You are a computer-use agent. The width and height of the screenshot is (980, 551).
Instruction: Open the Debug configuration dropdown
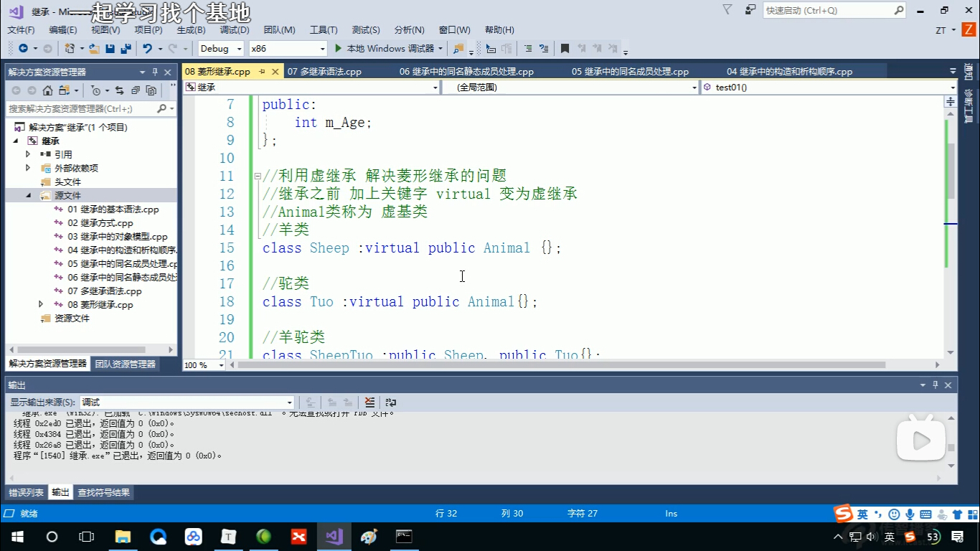point(222,49)
